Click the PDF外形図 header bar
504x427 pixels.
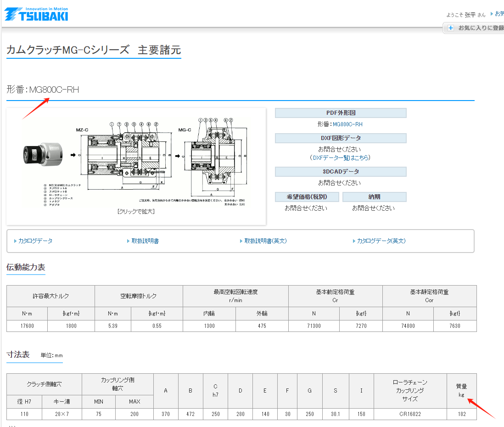click(x=341, y=112)
